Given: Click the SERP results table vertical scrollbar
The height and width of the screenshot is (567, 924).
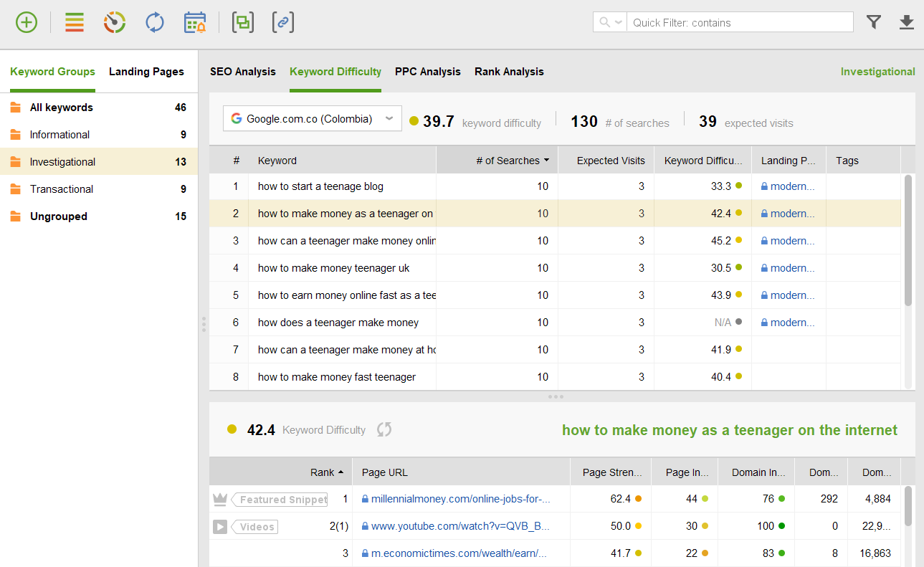Looking at the screenshot, I should (x=908, y=505).
